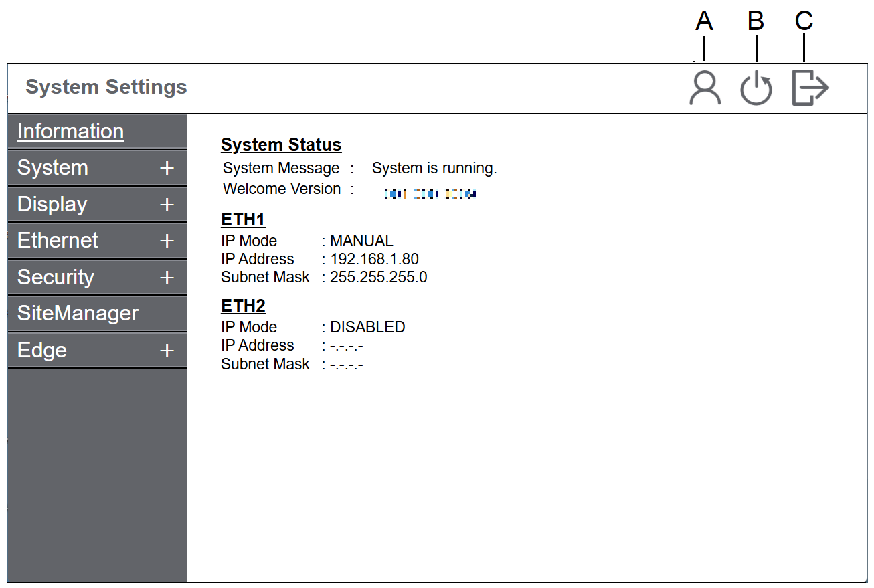Expand Security using its plus icon

pyautogui.click(x=167, y=278)
